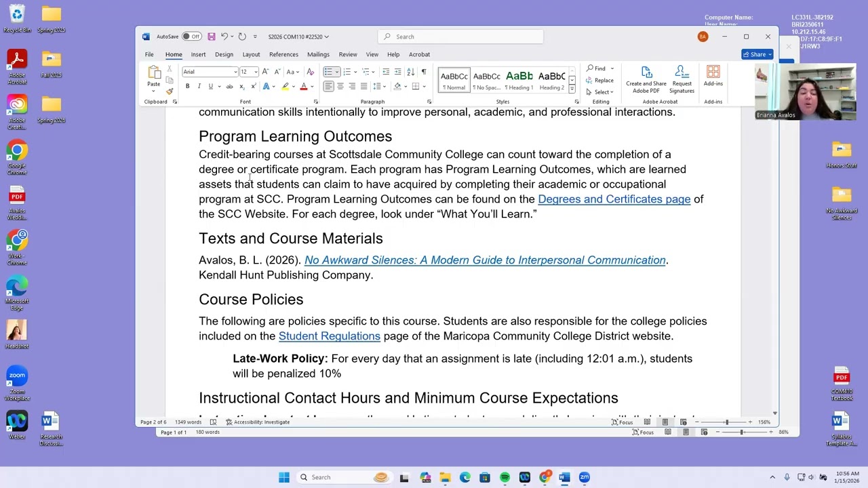Screen dimensions: 868x488
Task: Toggle Strikethrough formatting
Action: (x=229, y=86)
